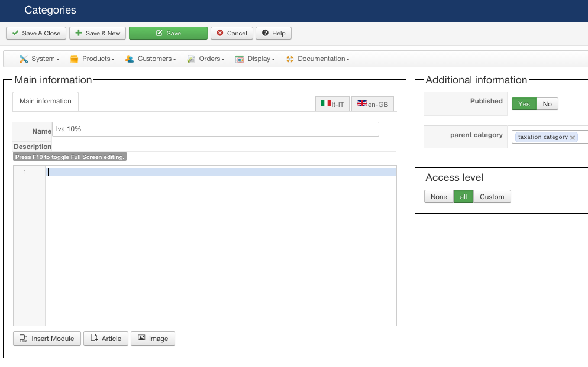Click the red Cancel cross icon

[220, 33]
